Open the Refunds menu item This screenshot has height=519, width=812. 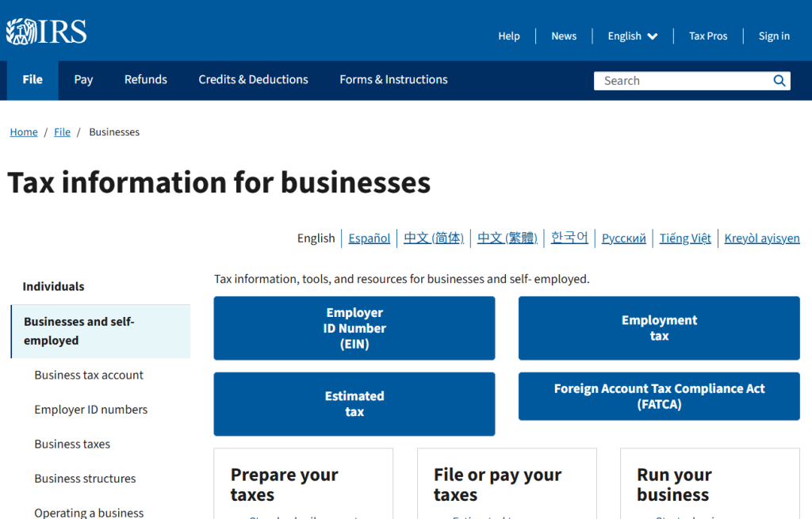click(x=146, y=80)
